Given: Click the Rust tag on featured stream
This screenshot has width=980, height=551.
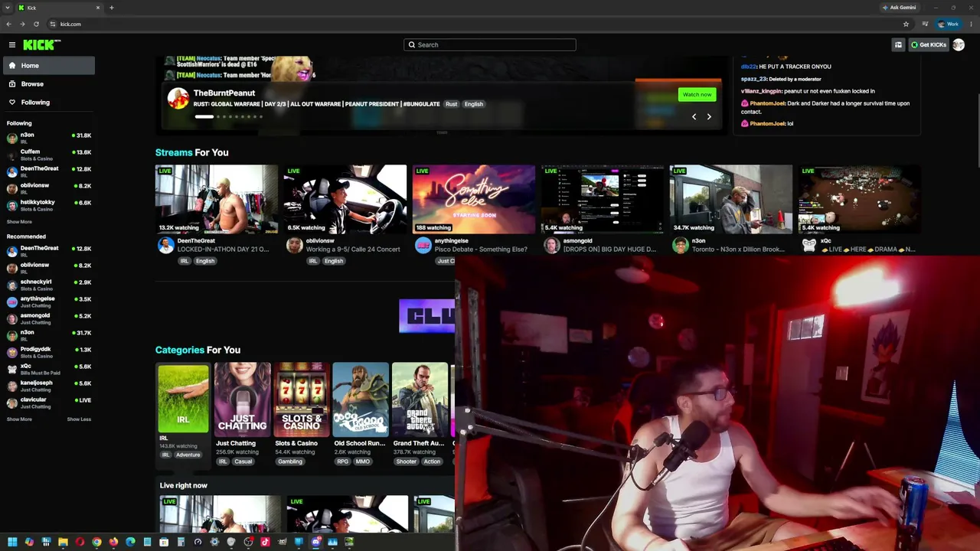Looking at the screenshot, I should click(451, 104).
